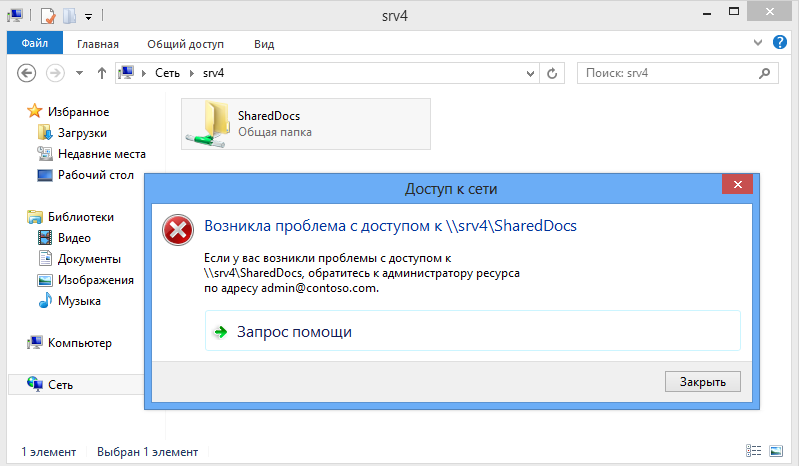Click the admin@contoso.com text
The width and height of the screenshot is (799, 466).
pos(319,288)
